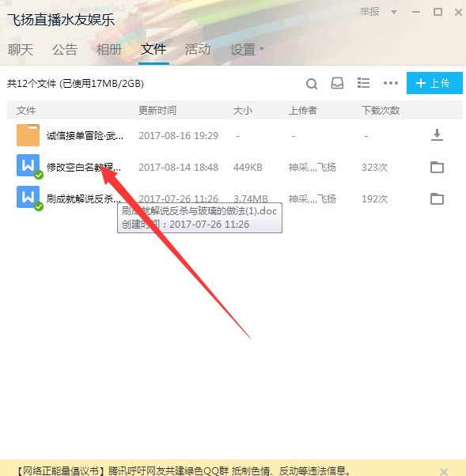Switch to the 聊天 tab
The image size is (466, 476).
(21, 50)
